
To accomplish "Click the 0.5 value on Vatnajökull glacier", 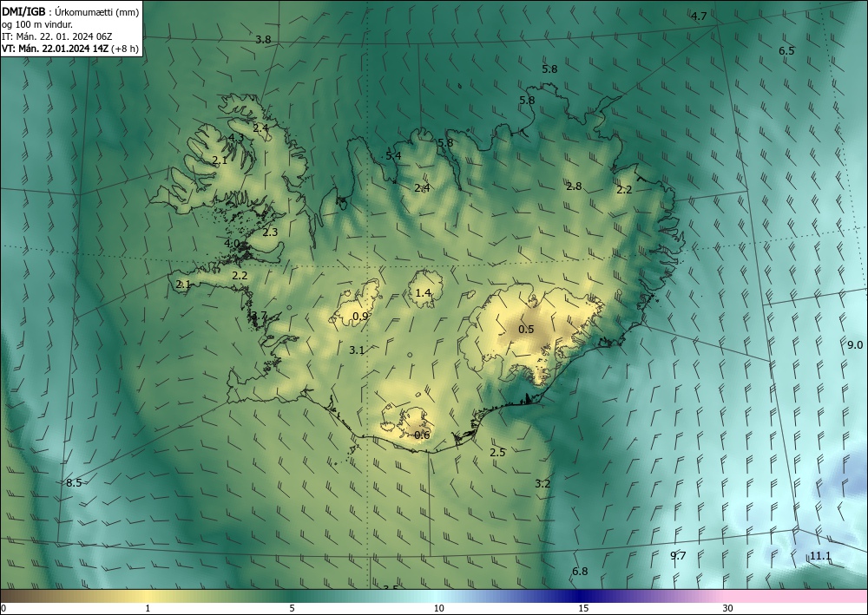I will pyautogui.click(x=526, y=329).
